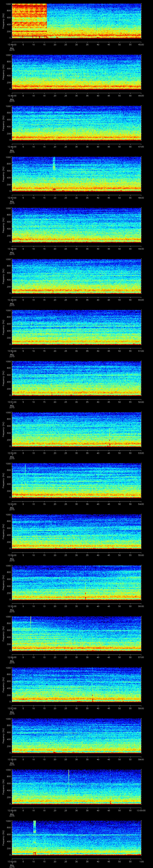153x868 pixels.
Task: Click the 12:45:00 start time label
Action: click(12, 96)
